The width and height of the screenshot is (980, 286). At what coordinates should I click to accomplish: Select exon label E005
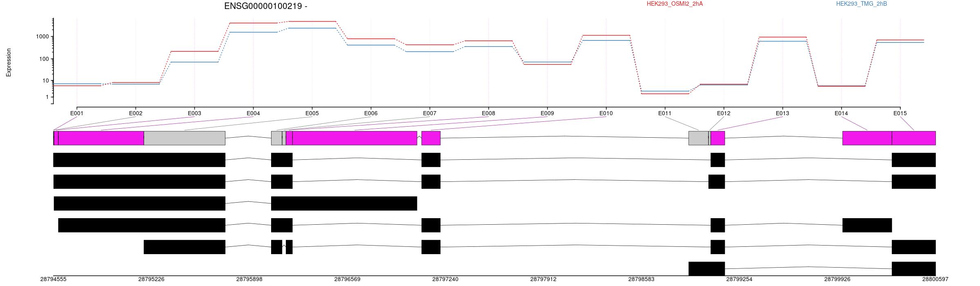tap(312, 113)
